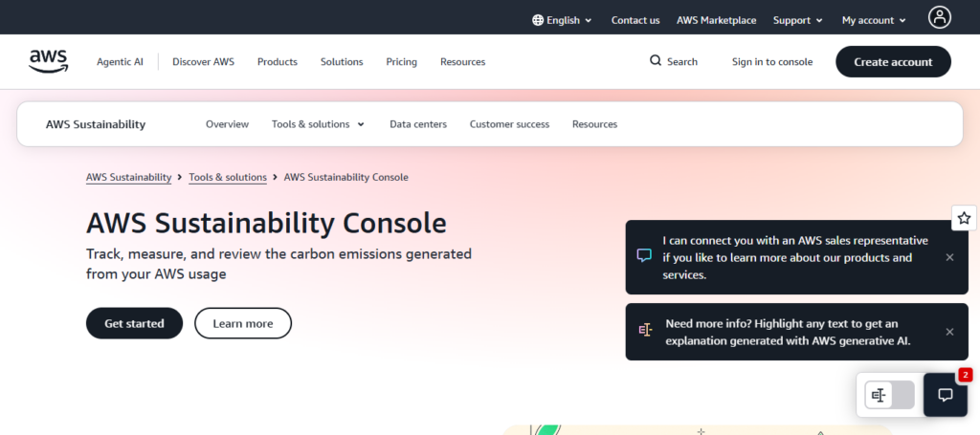Open the Agentic AI menu
This screenshot has width=980, height=435.
tap(120, 62)
